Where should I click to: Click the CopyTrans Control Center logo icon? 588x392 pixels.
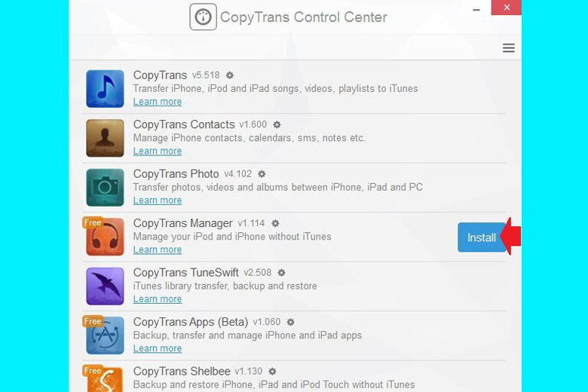(203, 17)
